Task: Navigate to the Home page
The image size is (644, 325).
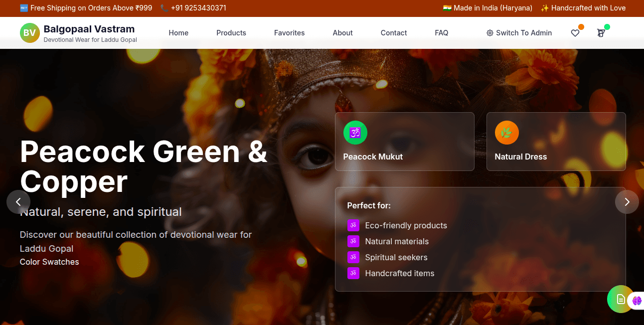Action: (x=178, y=33)
